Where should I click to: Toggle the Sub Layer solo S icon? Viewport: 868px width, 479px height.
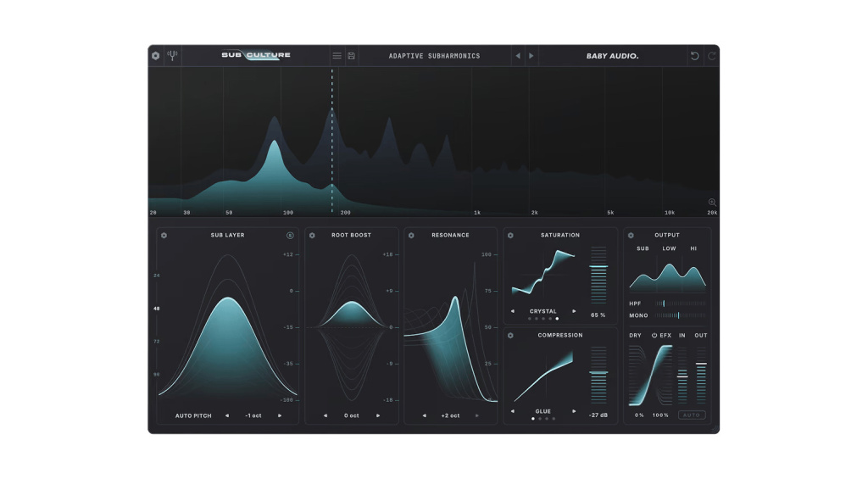tap(290, 236)
